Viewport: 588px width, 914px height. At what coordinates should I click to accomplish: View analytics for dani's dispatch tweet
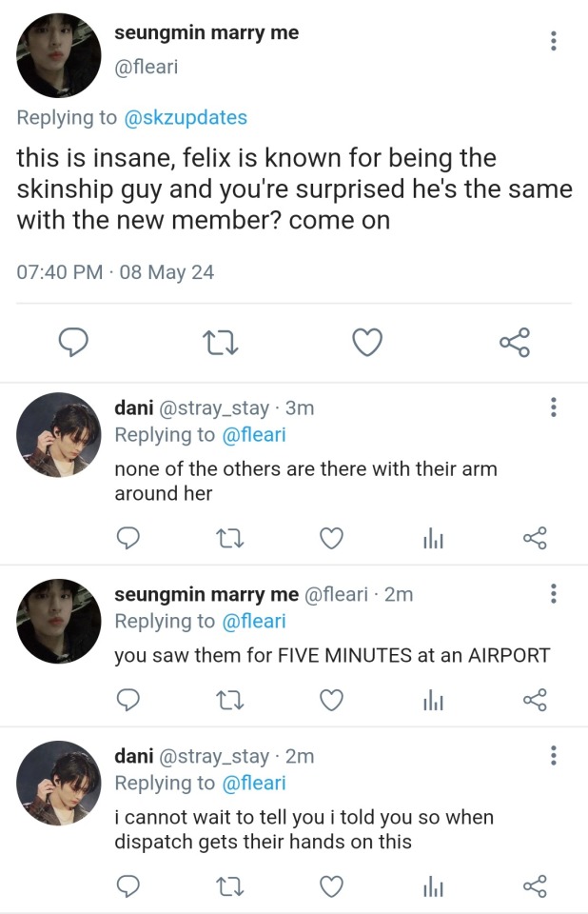[x=433, y=887]
